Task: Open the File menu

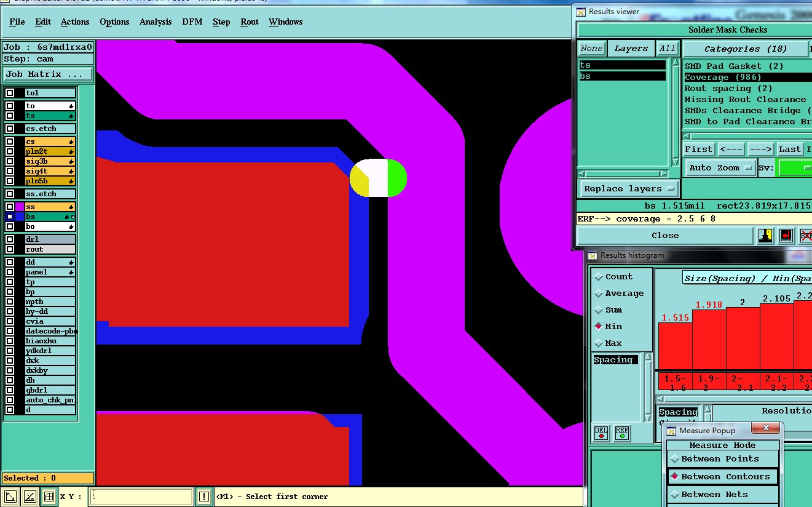Action: (x=17, y=22)
